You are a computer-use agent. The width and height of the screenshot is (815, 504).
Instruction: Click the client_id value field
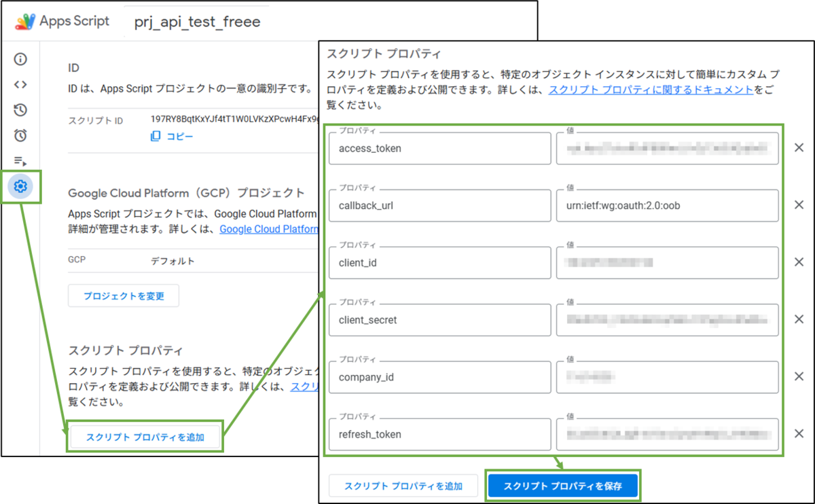point(668,262)
